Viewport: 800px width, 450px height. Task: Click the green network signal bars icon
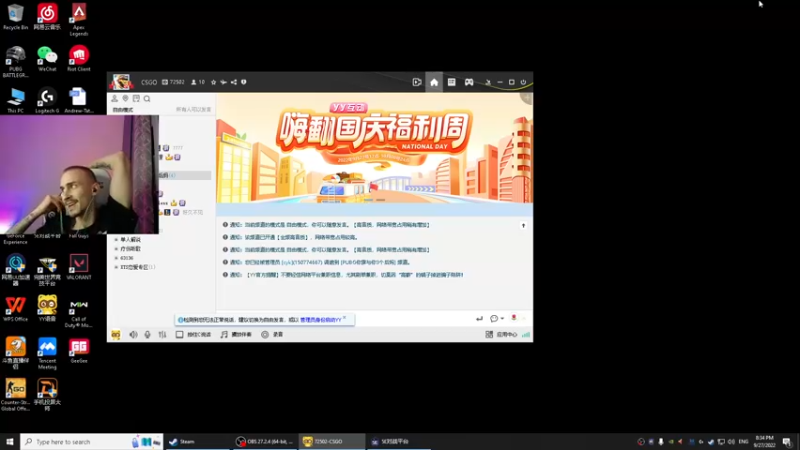526,335
